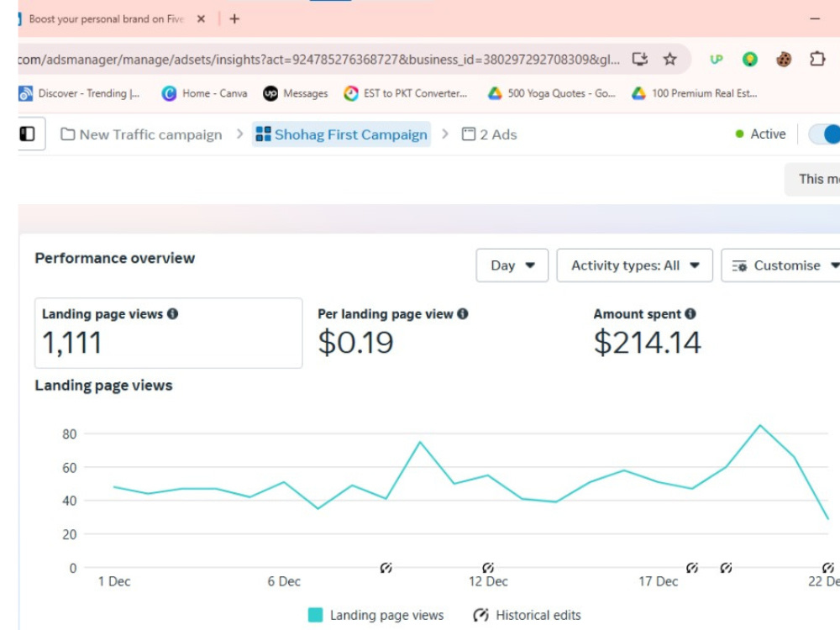Click the install app icon in address bar
Image resolution: width=840 pixels, height=630 pixels.
(639, 59)
